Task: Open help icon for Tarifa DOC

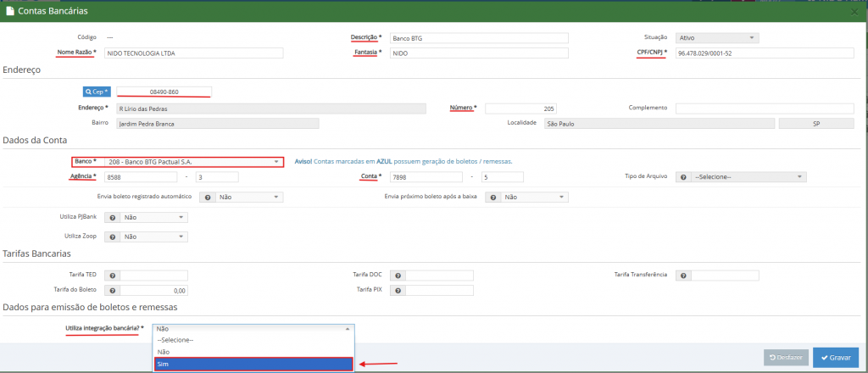Action: tap(398, 276)
